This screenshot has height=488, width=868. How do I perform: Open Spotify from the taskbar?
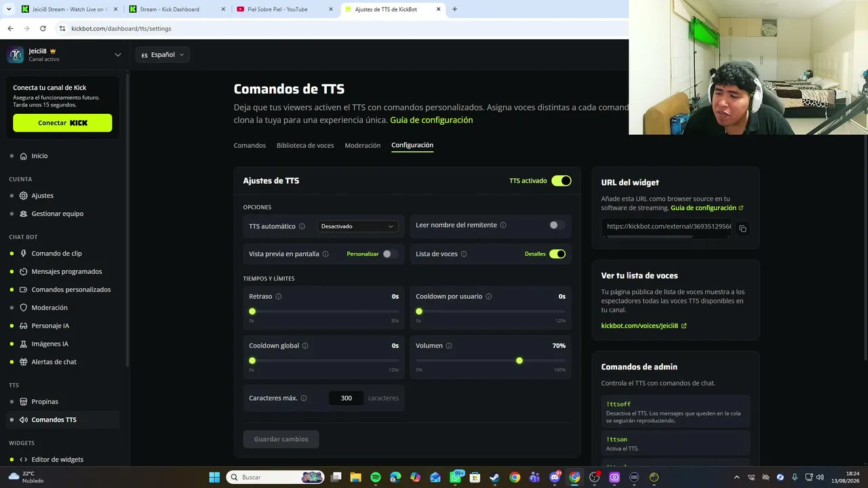pos(376,477)
